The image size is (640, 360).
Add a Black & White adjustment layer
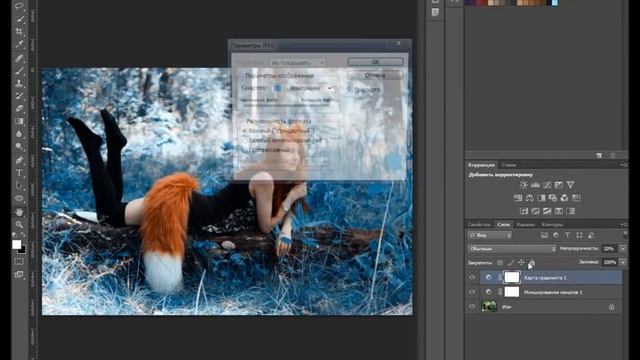tap(541, 198)
